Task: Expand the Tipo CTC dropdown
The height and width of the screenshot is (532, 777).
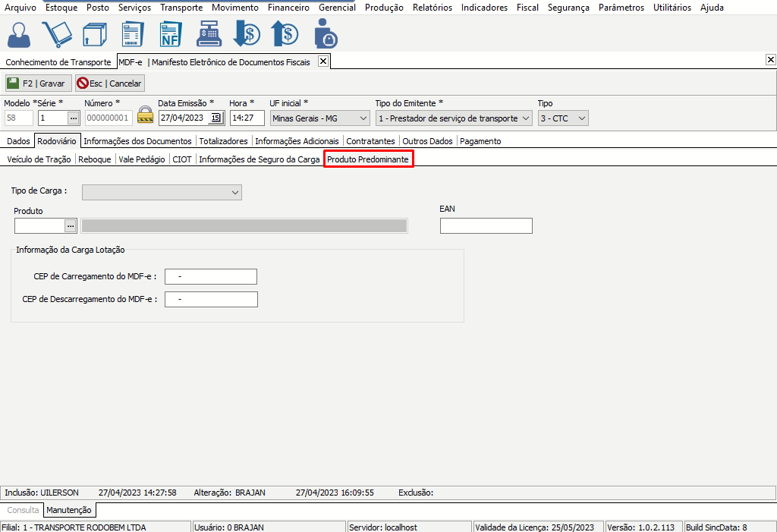Action: pyautogui.click(x=581, y=118)
